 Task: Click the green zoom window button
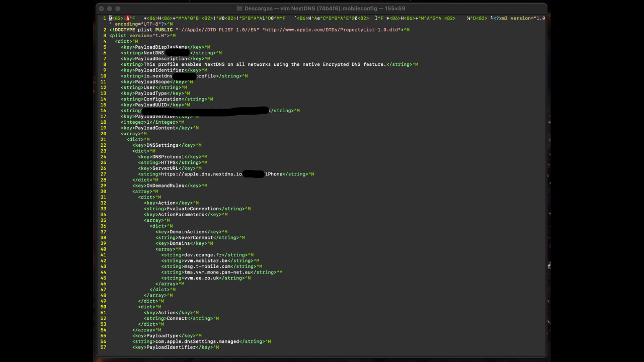click(x=118, y=9)
